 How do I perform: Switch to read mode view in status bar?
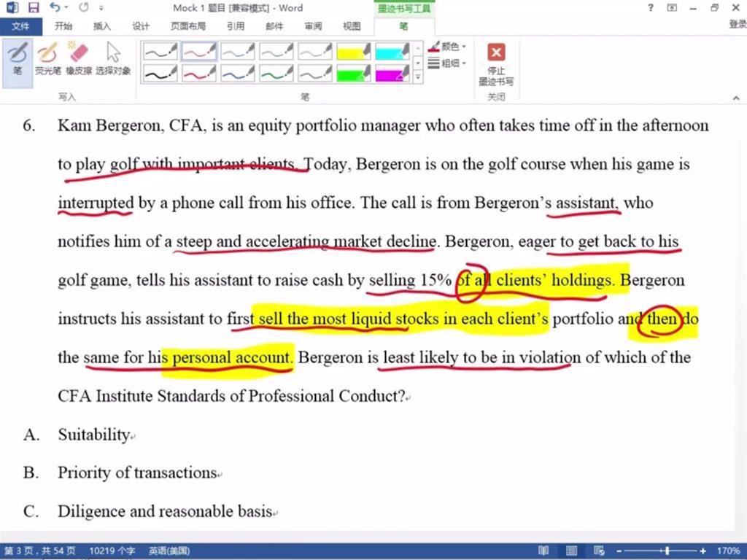pos(543,551)
